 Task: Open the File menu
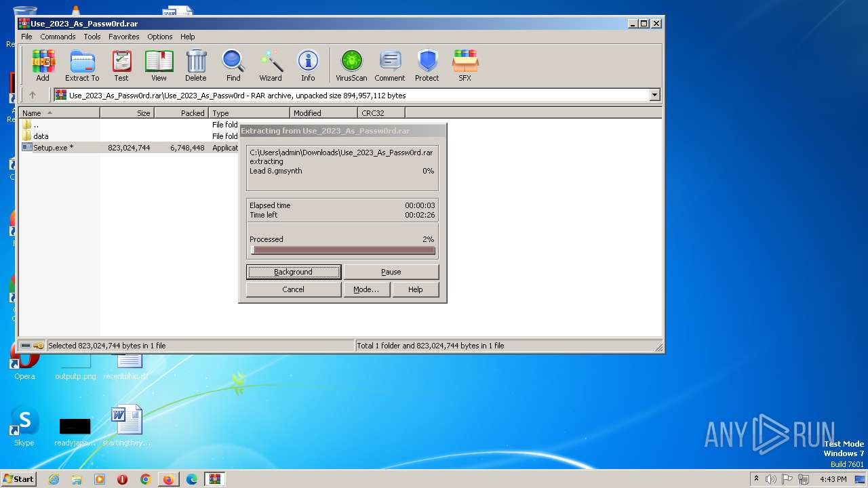[26, 37]
